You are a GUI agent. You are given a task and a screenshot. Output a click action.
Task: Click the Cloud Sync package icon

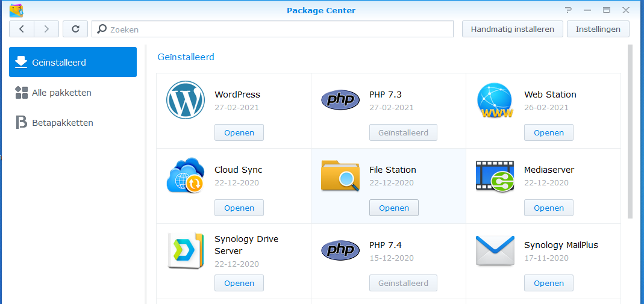point(185,176)
